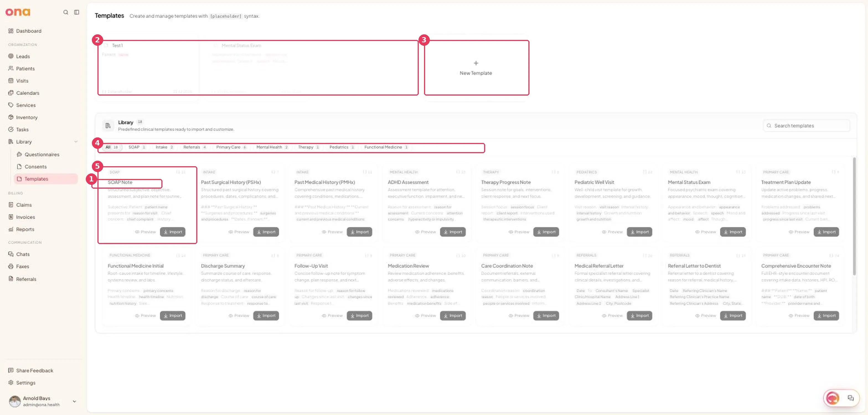Import the Past Surgical History template

tap(266, 232)
